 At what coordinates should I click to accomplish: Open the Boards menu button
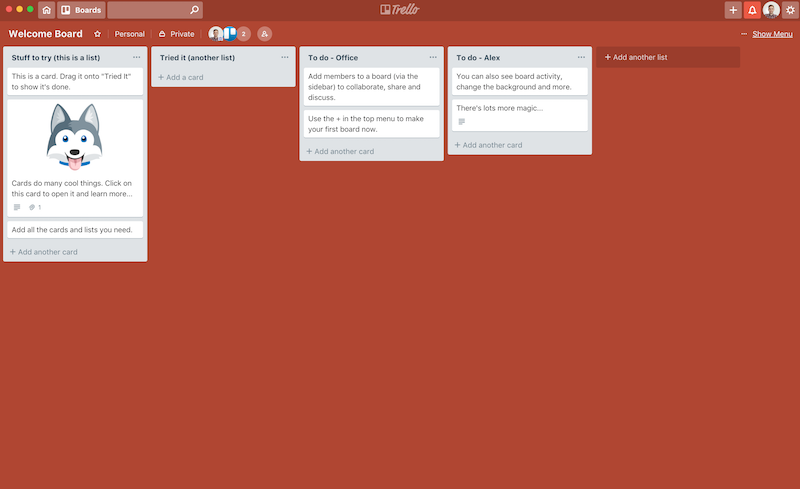[81, 10]
